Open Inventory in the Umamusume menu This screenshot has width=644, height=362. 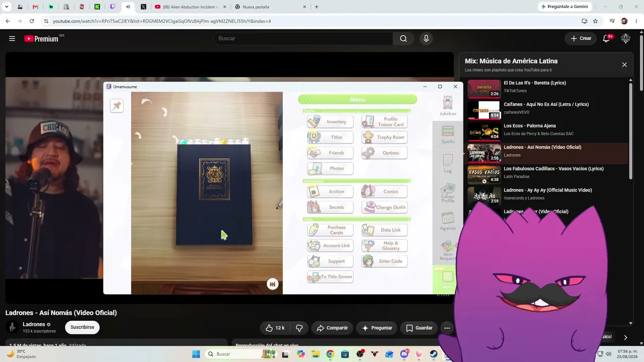pyautogui.click(x=330, y=122)
